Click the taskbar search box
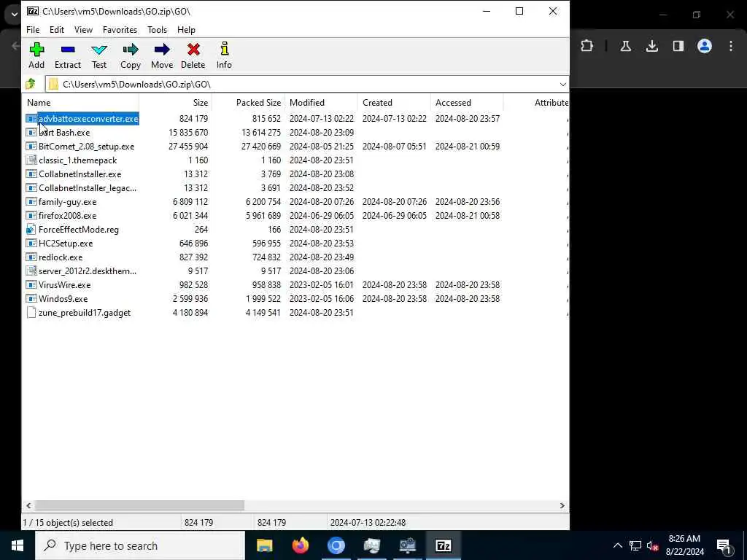Screen dimensions: 747x560 (140, 545)
